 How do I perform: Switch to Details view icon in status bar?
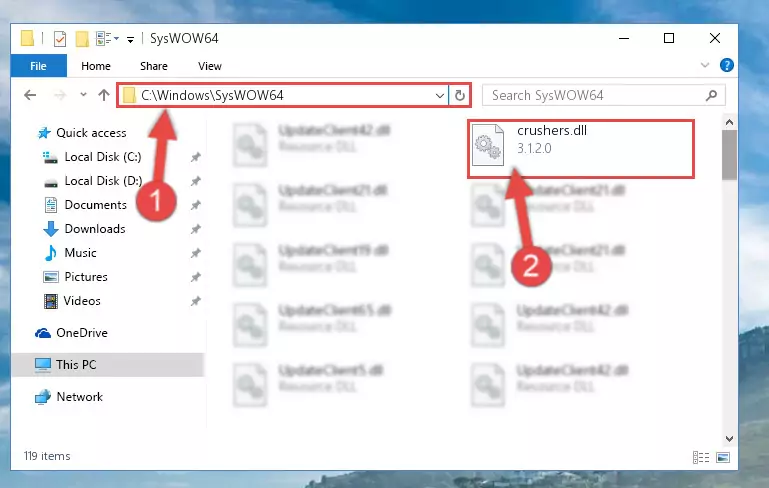701,457
